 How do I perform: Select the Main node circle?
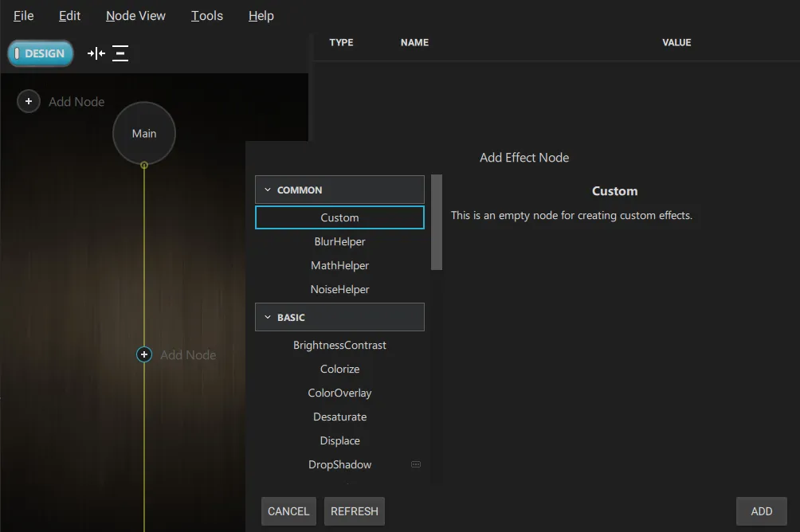(143, 133)
